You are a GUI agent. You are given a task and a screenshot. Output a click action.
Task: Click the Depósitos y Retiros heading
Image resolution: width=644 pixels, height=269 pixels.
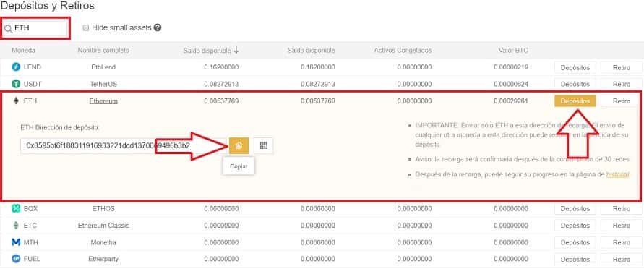tap(48, 7)
